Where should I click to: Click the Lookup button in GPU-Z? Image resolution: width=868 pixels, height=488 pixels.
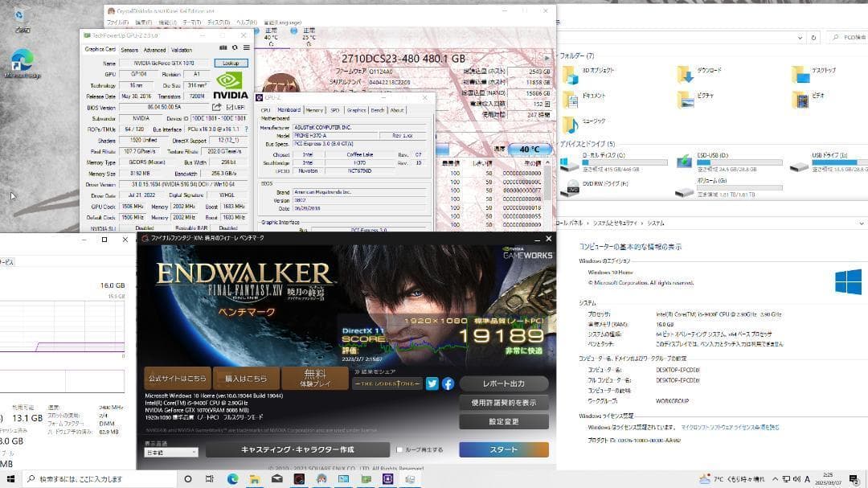click(231, 63)
